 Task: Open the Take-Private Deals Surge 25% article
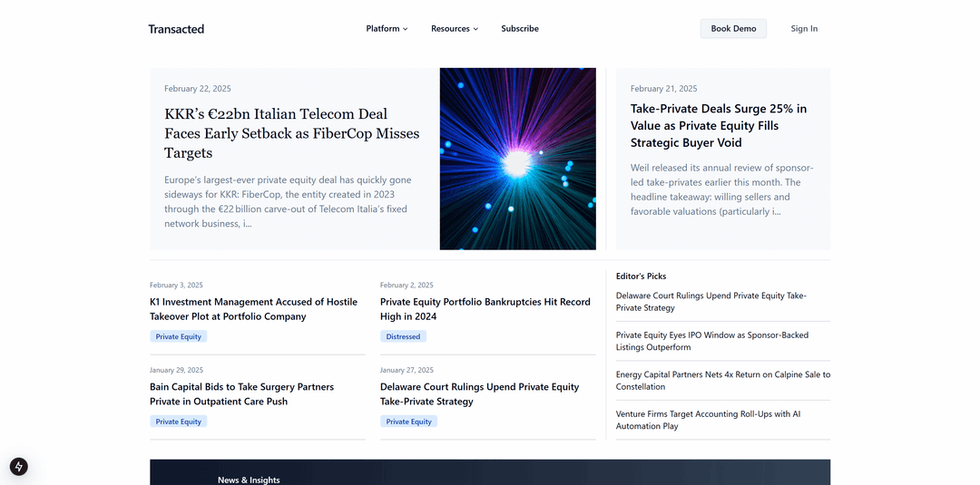click(718, 125)
